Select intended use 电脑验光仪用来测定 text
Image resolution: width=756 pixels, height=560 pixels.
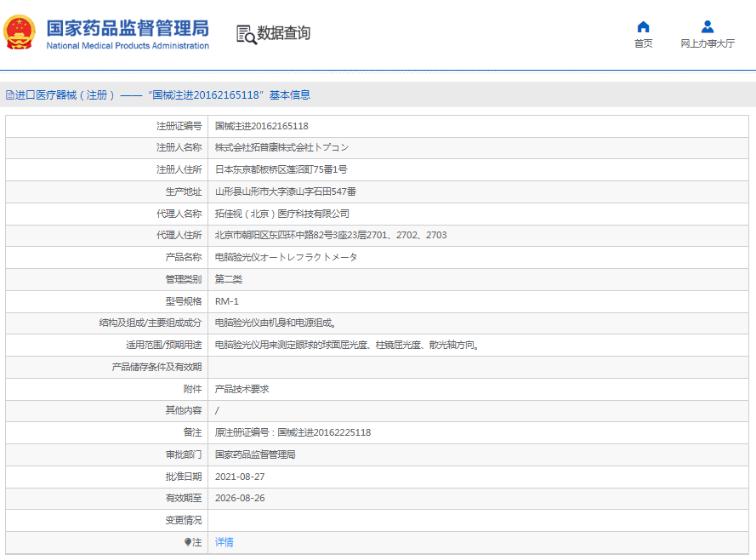point(347,345)
